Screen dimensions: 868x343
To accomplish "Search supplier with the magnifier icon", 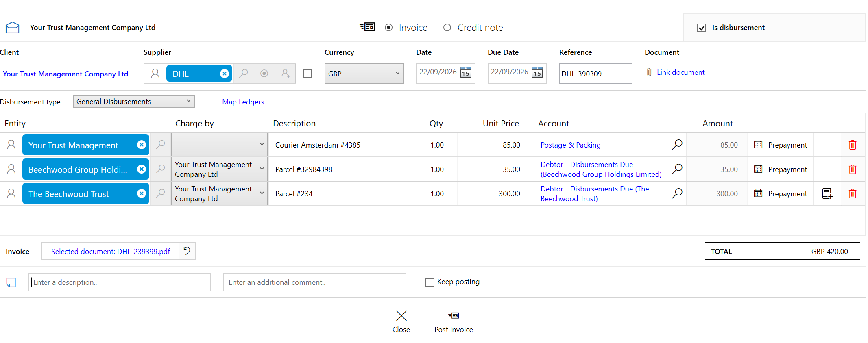I will click(244, 74).
